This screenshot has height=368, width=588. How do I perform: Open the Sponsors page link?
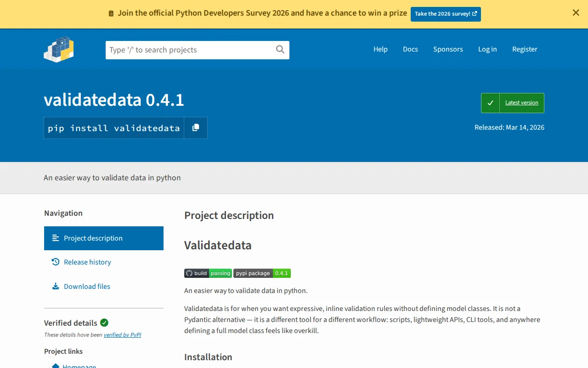click(x=448, y=49)
